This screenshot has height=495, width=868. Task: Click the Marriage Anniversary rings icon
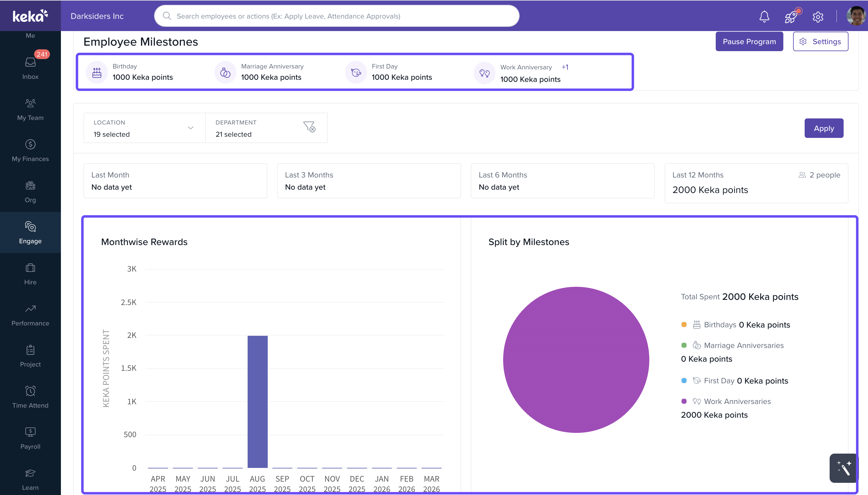click(225, 72)
